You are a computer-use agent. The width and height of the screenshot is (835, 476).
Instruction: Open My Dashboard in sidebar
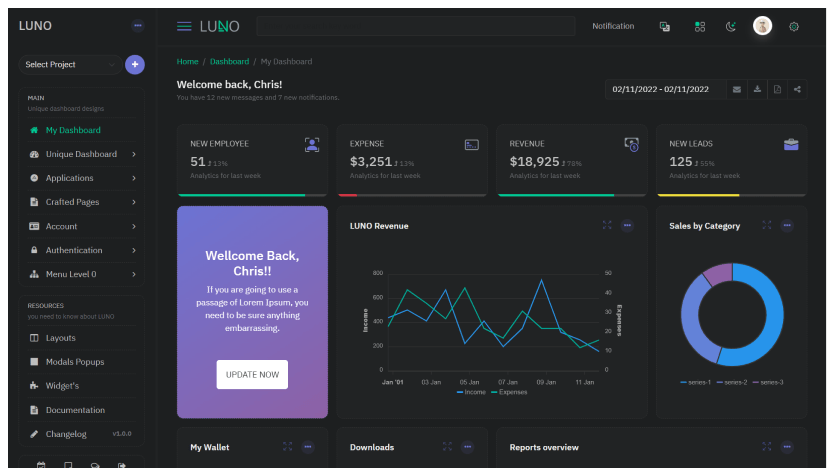tap(72, 130)
